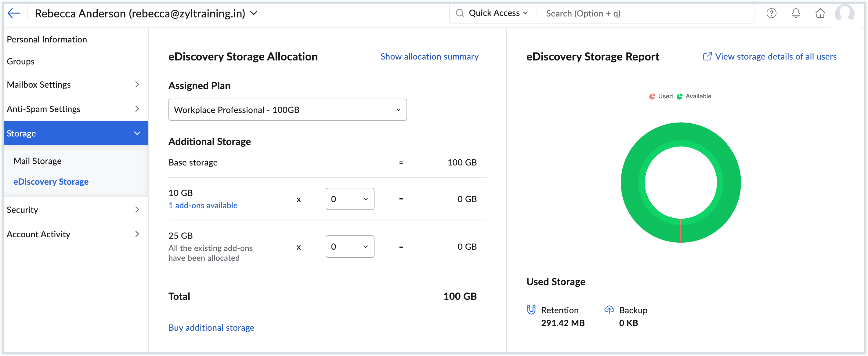Image resolution: width=868 pixels, height=356 pixels.
Task: Open the notifications bell
Action: coord(796,13)
